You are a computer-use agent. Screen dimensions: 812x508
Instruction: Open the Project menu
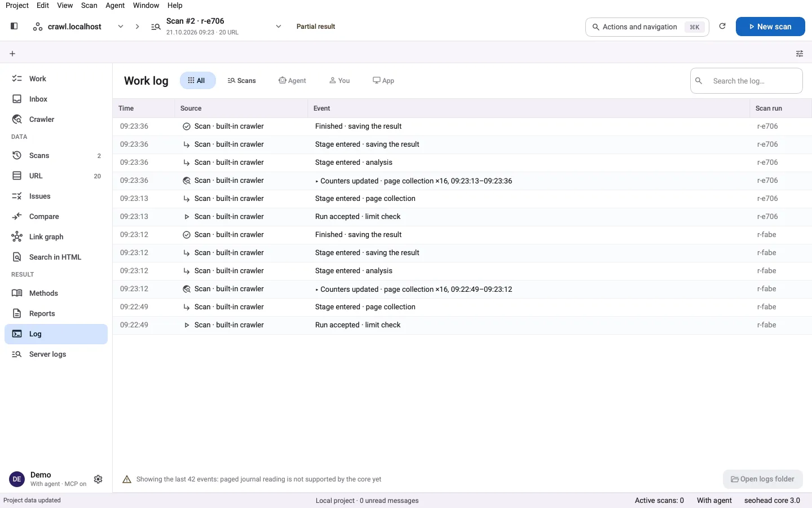[17, 6]
